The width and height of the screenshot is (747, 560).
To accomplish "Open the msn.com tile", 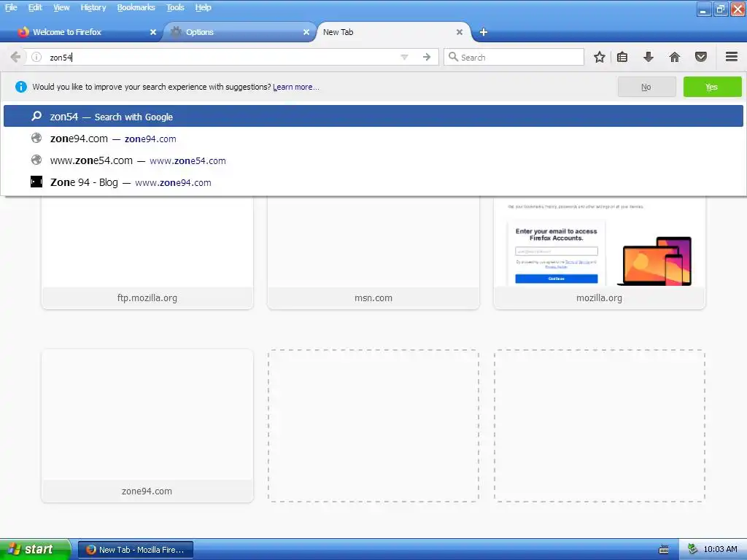I will pos(373,252).
